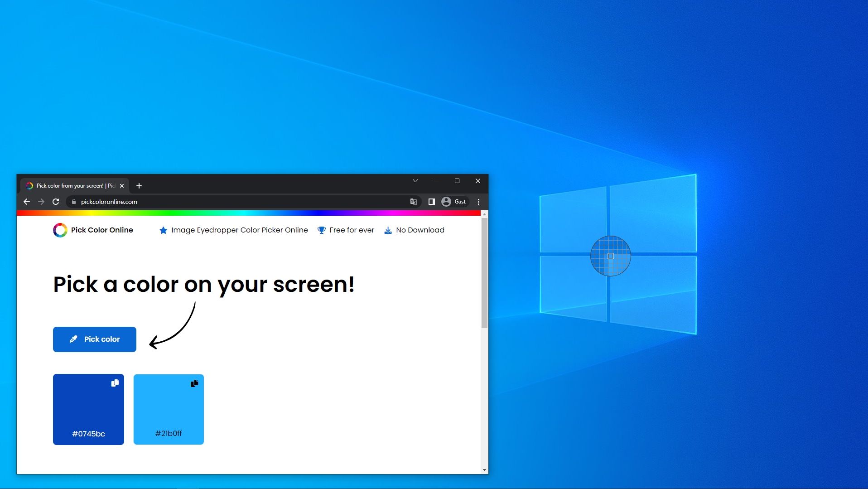This screenshot has width=868, height=489.
Task: Reload the pickcoloronline.com page
Action: pos(55,202)
